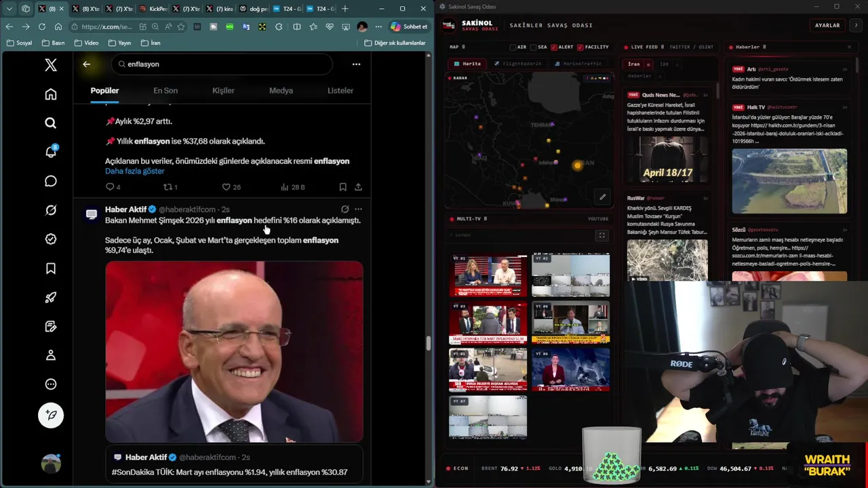Open the more circle icon in X sidebar
The height and width of the screenshot is (488, 868).
[x=51, y=384]
